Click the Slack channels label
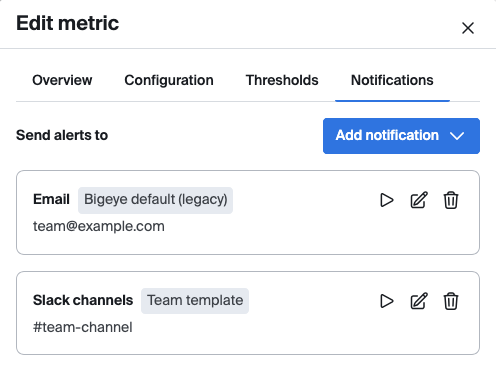 tap(83, 300)
